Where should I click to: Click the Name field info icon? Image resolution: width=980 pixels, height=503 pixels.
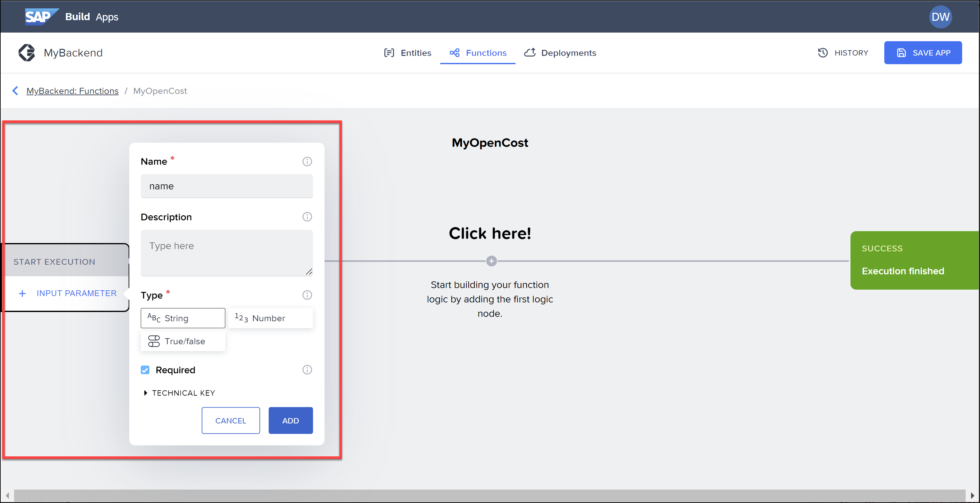[x=307, y=162]
